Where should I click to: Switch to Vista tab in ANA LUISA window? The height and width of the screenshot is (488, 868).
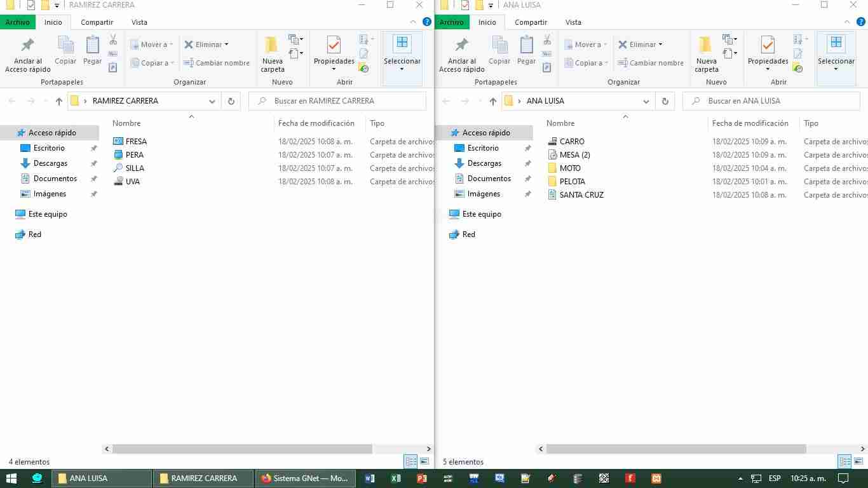573,22
